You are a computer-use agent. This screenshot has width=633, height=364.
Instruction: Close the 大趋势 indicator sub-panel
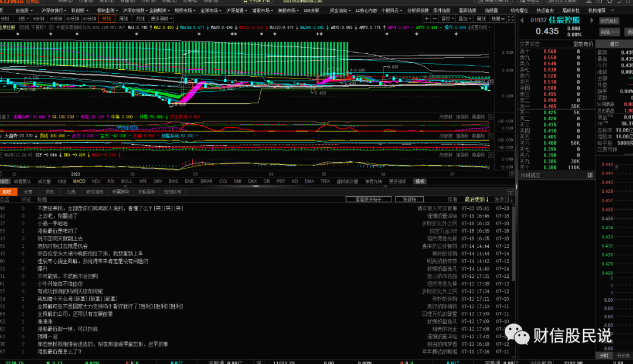pyautogui.click(x=491, y=135)
